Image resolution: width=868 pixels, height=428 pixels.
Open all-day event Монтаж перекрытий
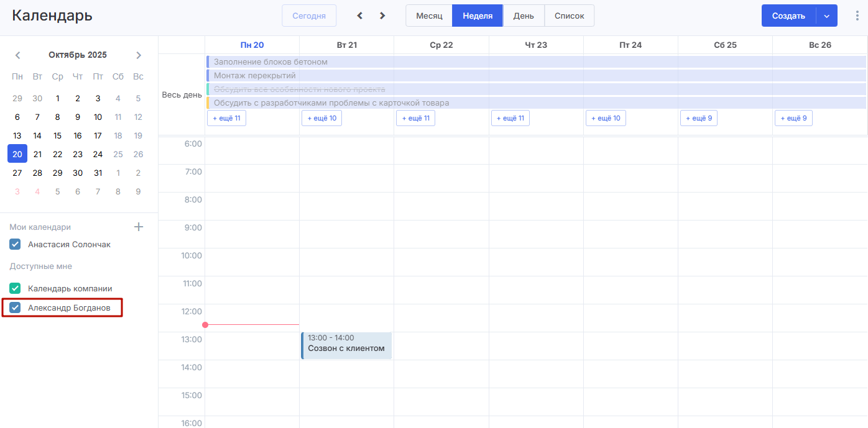point(255,76)
